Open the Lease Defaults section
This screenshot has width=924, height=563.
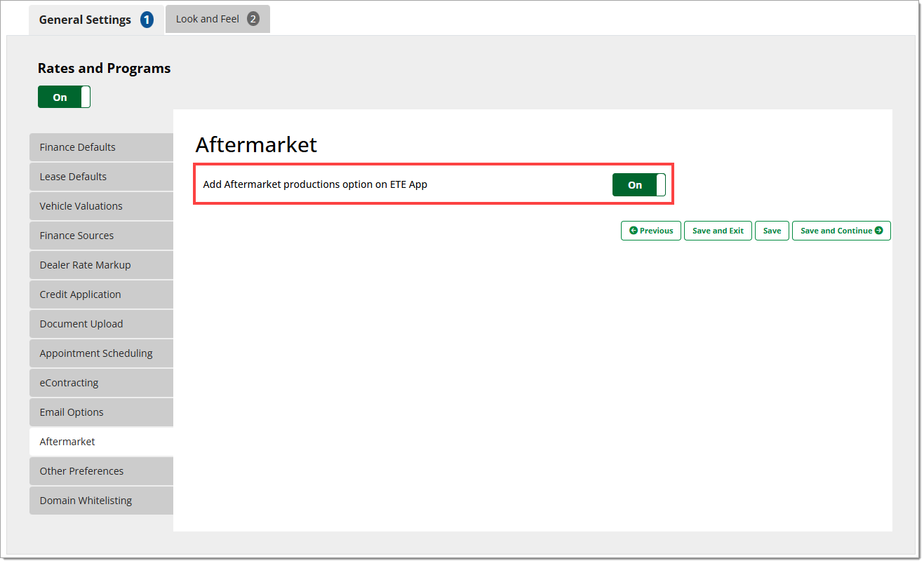point(101,177)
